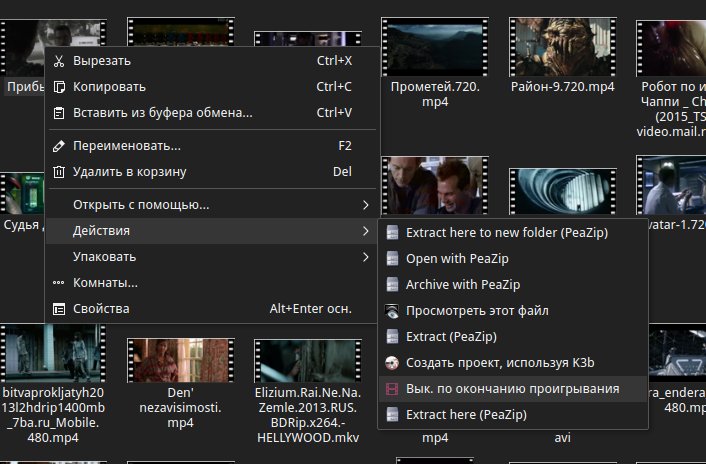Click the pencil icon beside Переименовать
The width and height of the screenshot is (706, 464).
[59, 146]
